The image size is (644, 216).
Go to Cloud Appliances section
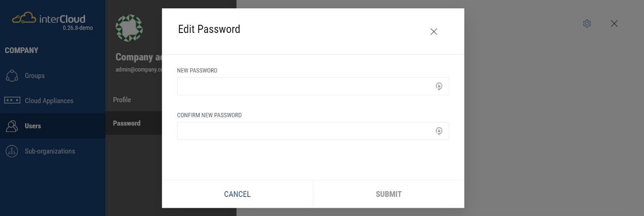tap(49, 101)
